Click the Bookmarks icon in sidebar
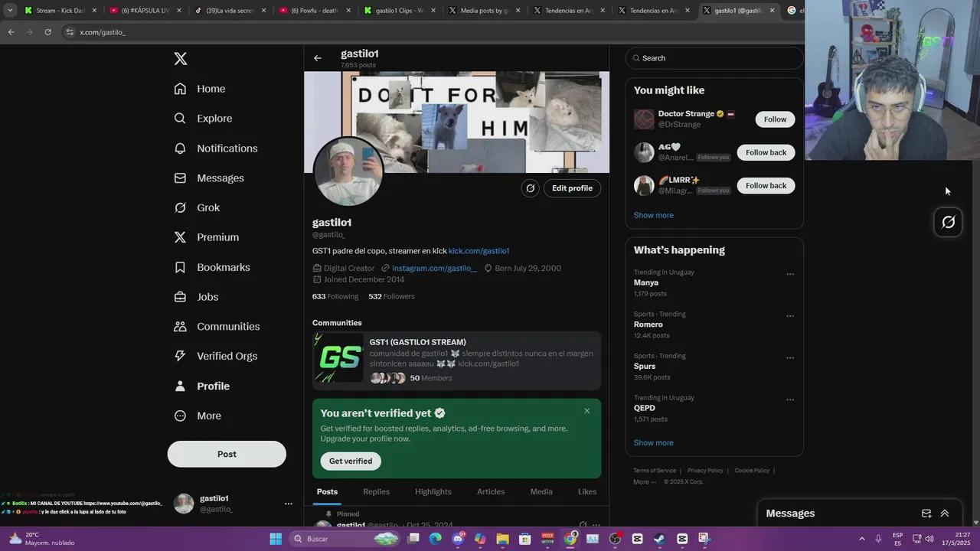The image size is (980, 551). pos(180,267)
